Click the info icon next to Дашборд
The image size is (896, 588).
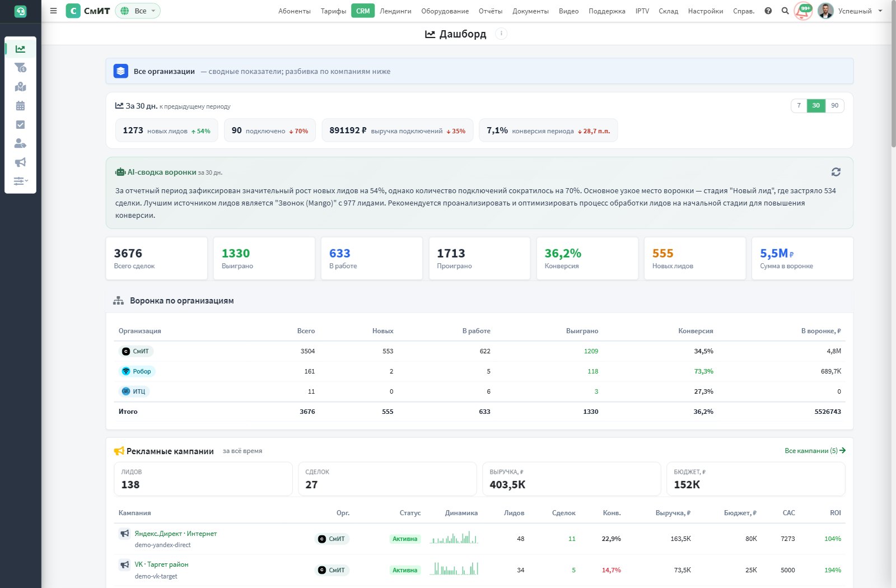[x=501, y=34]
